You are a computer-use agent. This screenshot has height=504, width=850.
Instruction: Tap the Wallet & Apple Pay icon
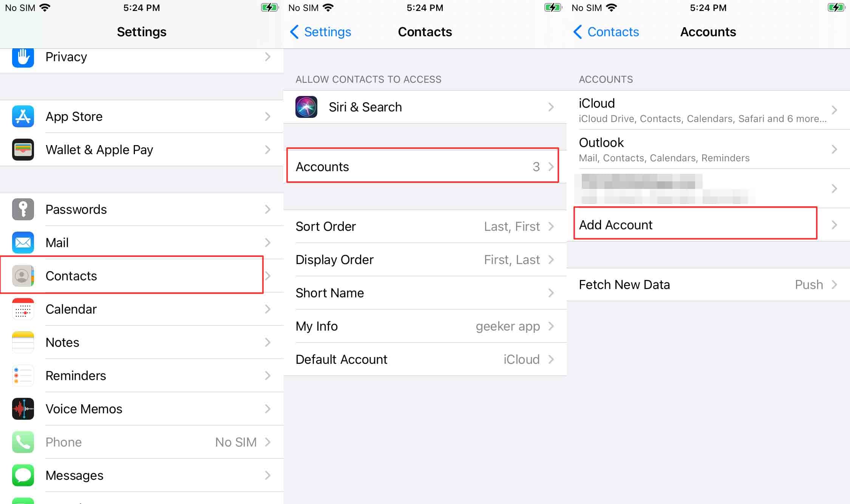23,150
